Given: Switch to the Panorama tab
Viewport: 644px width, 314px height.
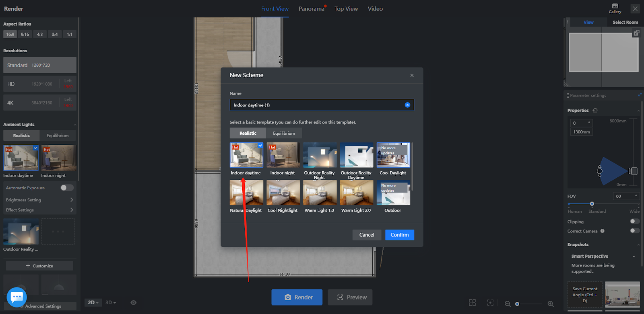Looking at the screenshot, I should (x=311, y=9).
